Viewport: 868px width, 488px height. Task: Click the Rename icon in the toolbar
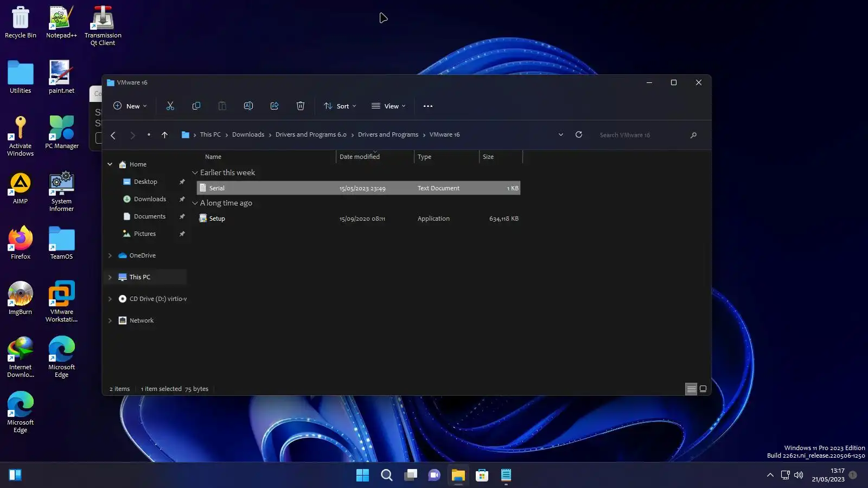click(248, 106)
